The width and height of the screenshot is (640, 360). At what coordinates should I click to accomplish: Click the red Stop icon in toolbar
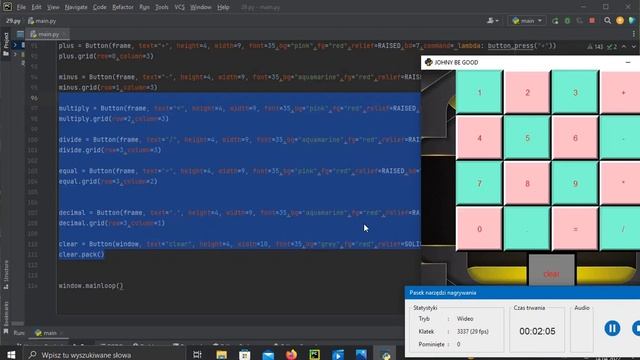(x=592, y=20)
